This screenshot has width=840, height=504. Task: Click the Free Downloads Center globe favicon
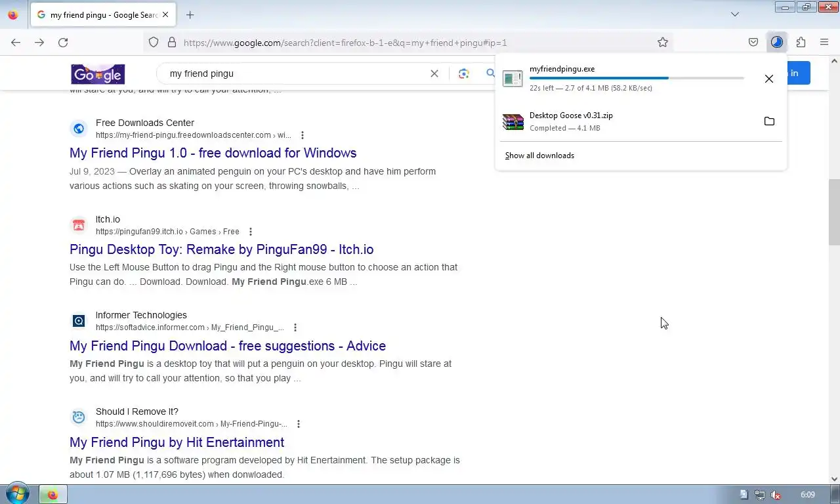[79, 129]
